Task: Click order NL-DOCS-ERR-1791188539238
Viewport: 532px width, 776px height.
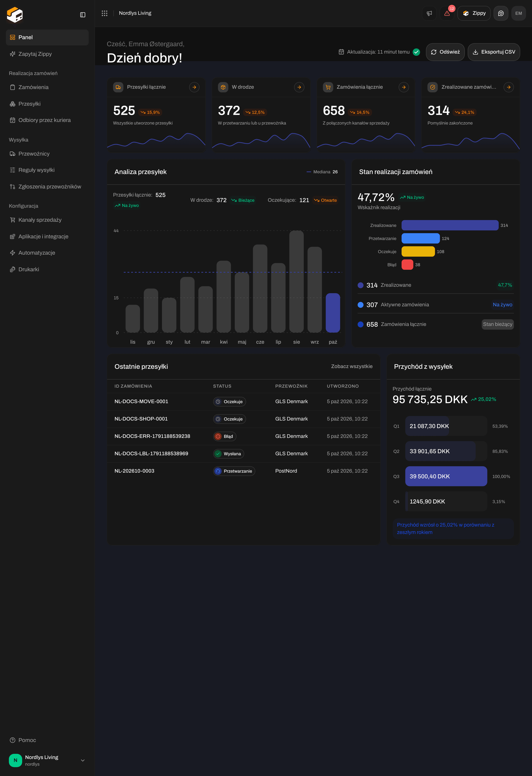Action: tap(152, 436)
